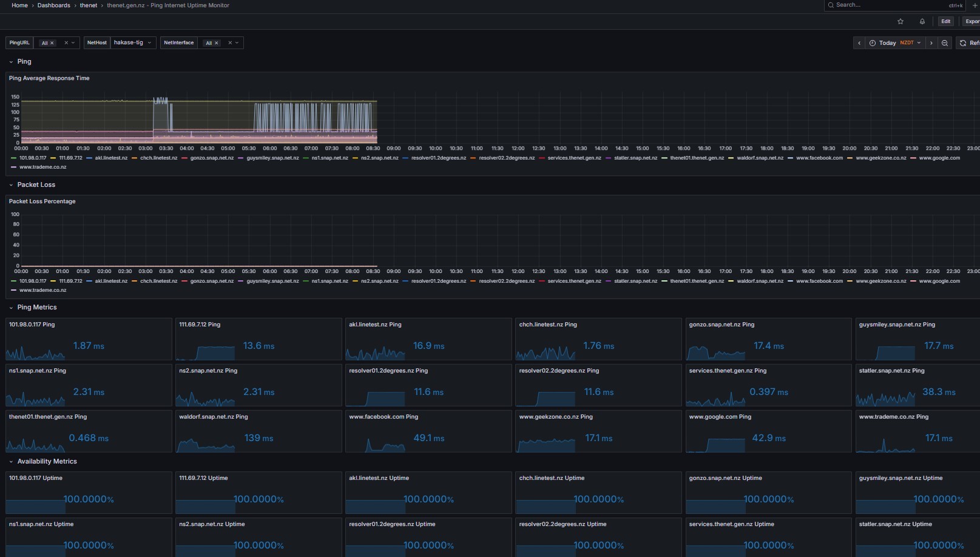This screenshot has width=980, height=557.
Task: Shift time range forward with right arrow
Action: [931, 43]
